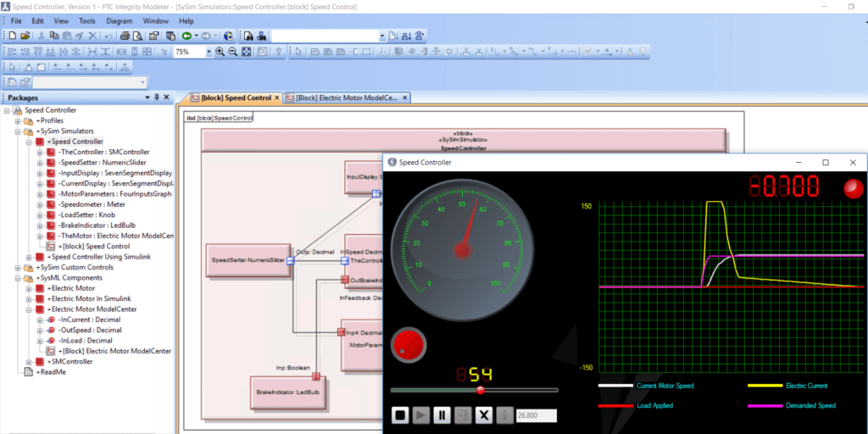Image resolution: width=868 pixels, height=434 pixels.
Task: Click the help question mark toolbar icon
Action: [278, 52]
